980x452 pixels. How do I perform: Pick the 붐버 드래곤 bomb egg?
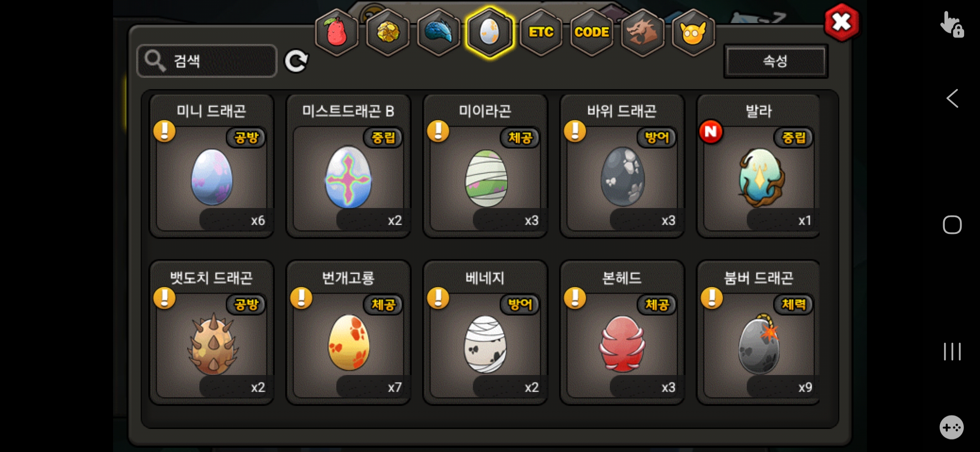(x=758, y=333)
